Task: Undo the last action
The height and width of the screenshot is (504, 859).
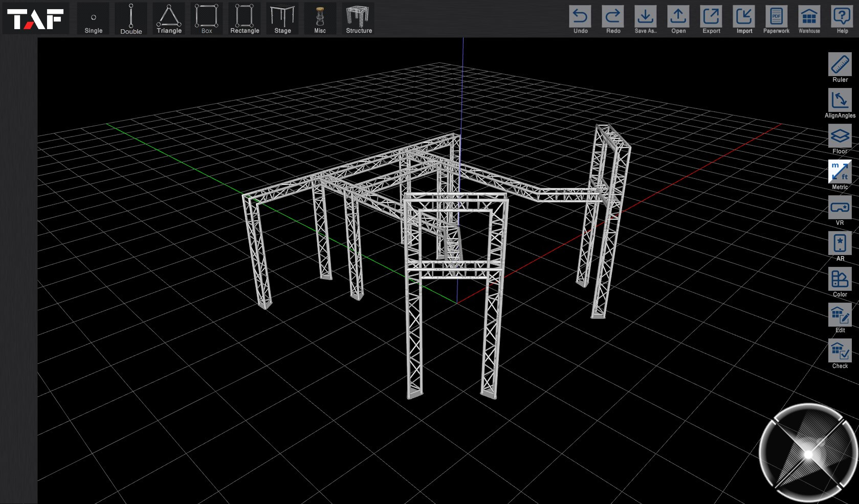Action: coord(580,20)
